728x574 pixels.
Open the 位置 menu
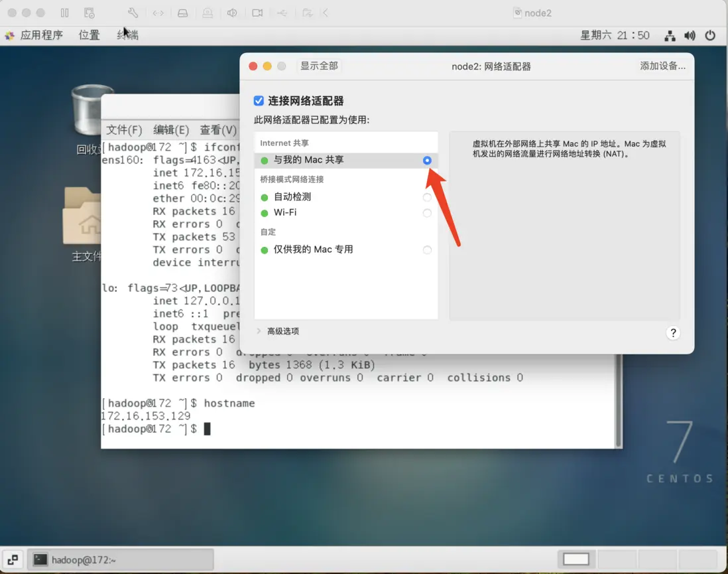coord(89,35)
